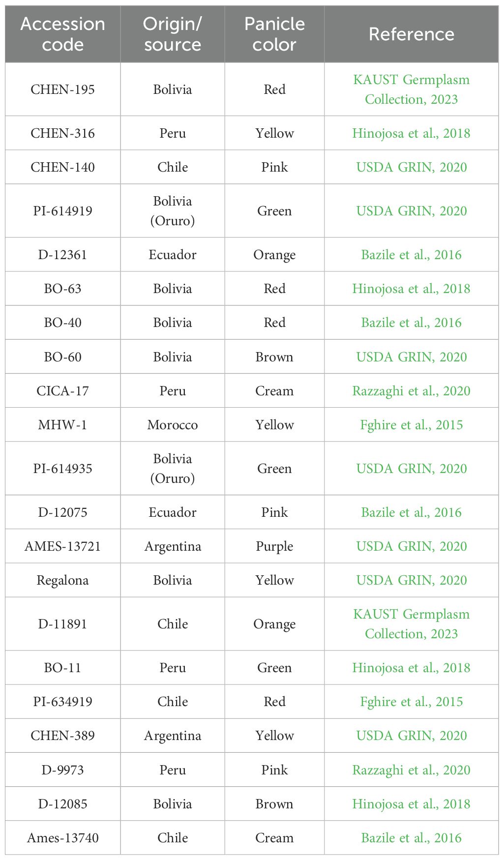Open Hinojosa et al. reference for BO-11
The height and width of the screenshot is (860, 504).
pos(411,668)
